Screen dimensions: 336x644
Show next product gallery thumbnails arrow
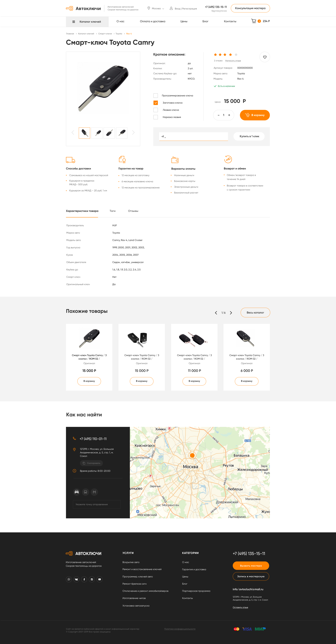[x=133, y=132]
